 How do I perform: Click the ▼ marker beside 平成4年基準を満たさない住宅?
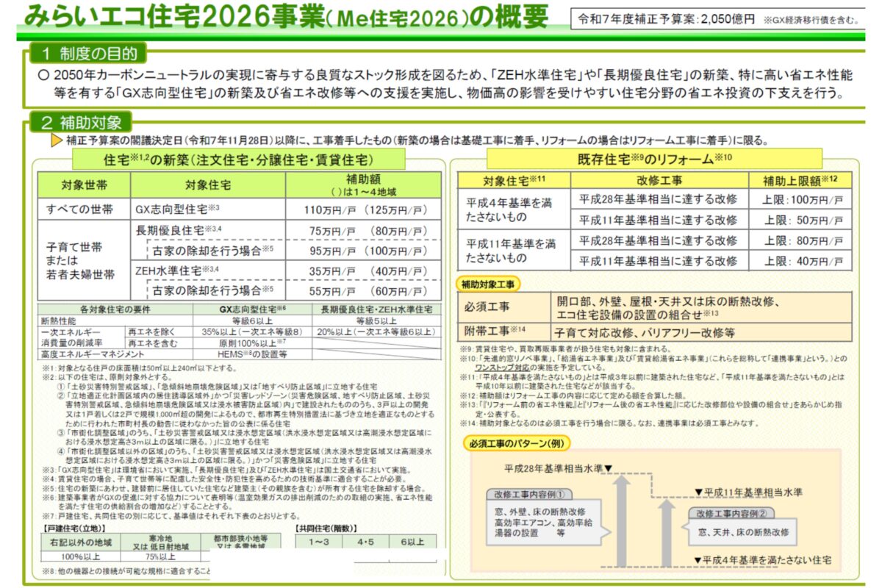coord(699,561)
